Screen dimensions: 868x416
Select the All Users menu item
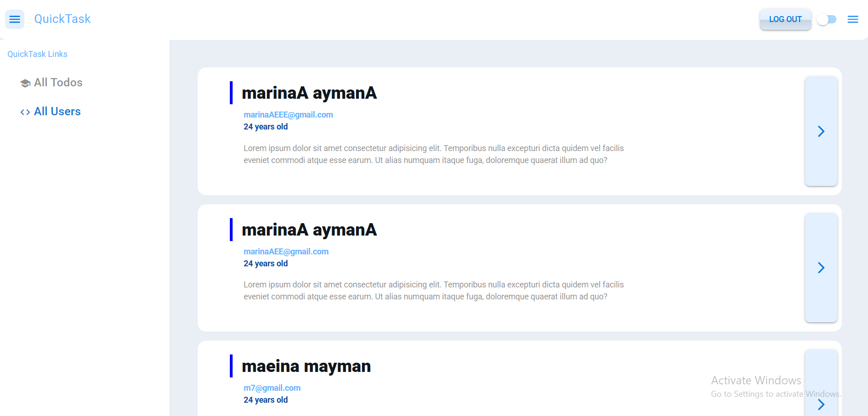57,112
